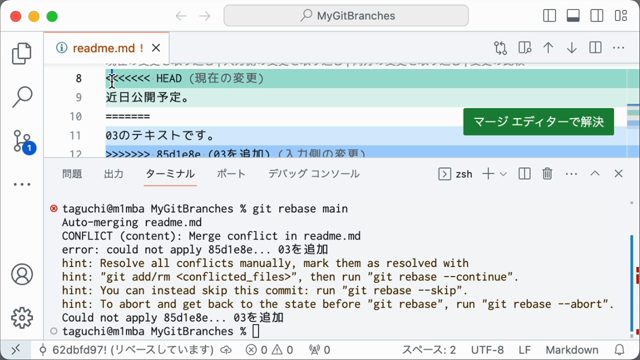The height and width of the screenshot is (360, 640).
Task: Change UTF-8 file encoding
Action: pyautogui.click(x=487, y=350)
